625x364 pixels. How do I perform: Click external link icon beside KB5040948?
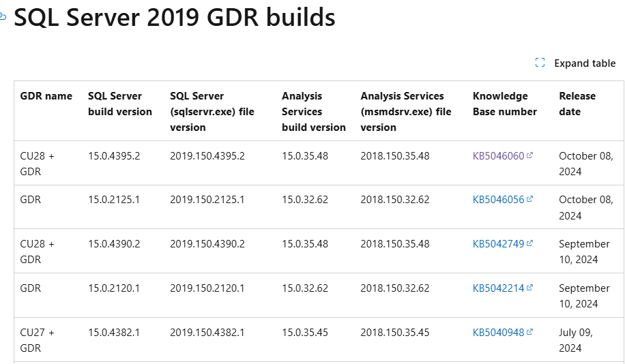529,332
